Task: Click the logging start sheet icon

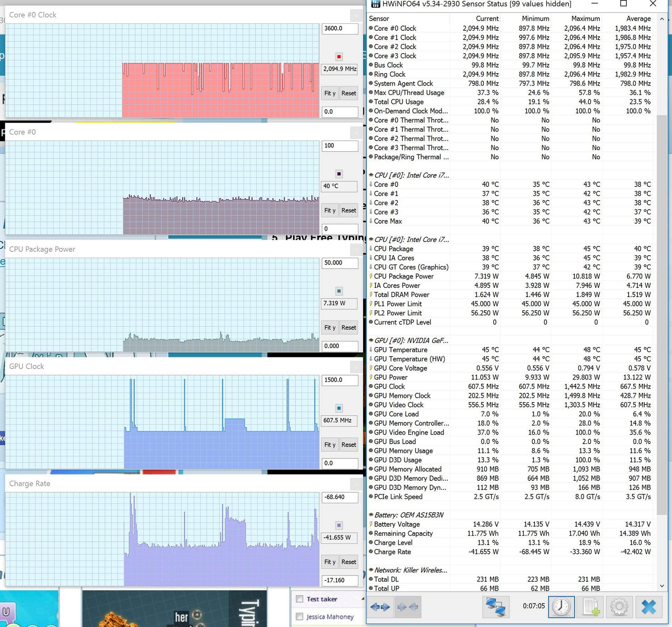Action: click(x=591, y=607)
